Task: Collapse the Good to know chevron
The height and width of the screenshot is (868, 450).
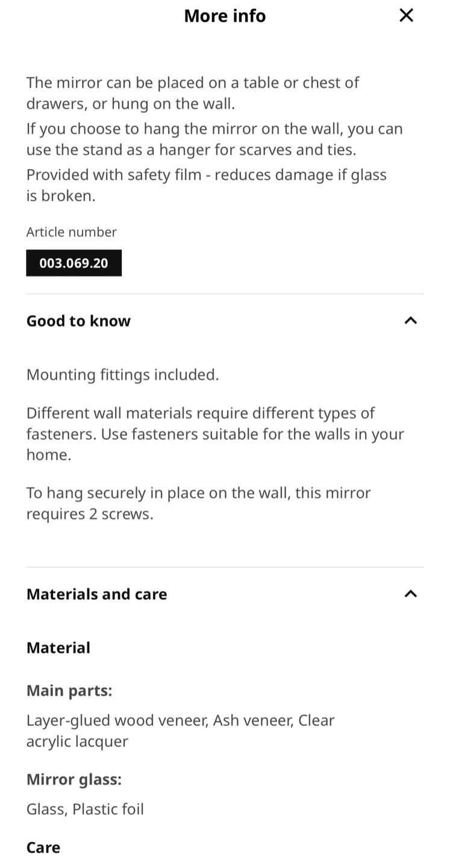Action: pyautogui.click(x=410, y=321)
